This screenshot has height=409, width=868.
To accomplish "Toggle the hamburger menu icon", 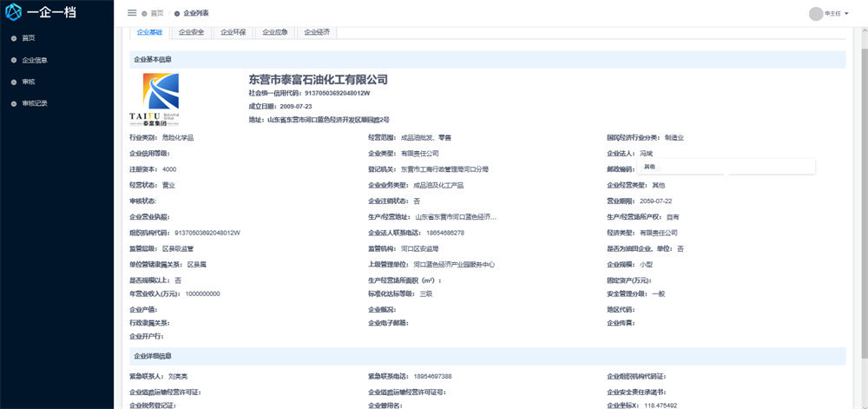I will click(132, 13).
